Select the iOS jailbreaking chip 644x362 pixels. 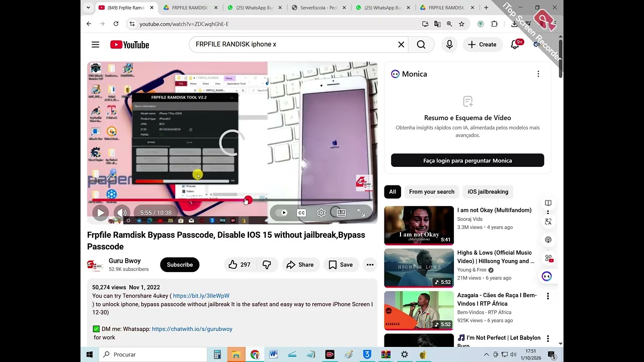tap(488, 192)
